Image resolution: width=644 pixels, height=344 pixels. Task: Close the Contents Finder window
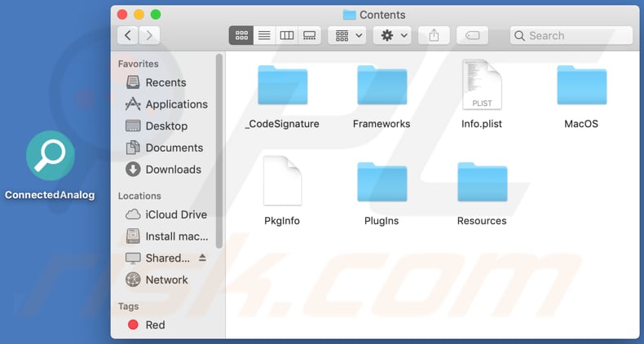pos(122,15)
